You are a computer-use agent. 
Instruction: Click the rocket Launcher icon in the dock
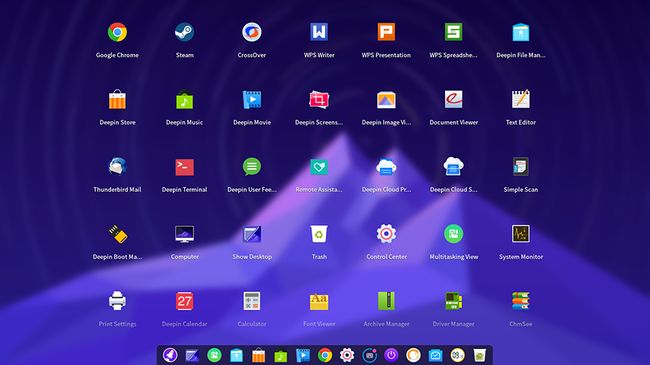(170, 355)
